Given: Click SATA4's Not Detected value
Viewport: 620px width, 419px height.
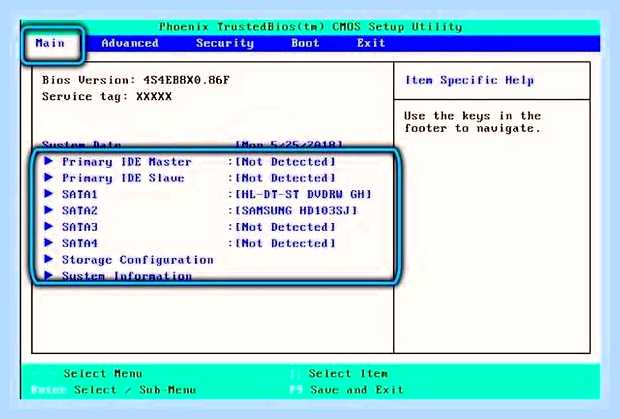Looking at the screenshot, I should (285, 243).
